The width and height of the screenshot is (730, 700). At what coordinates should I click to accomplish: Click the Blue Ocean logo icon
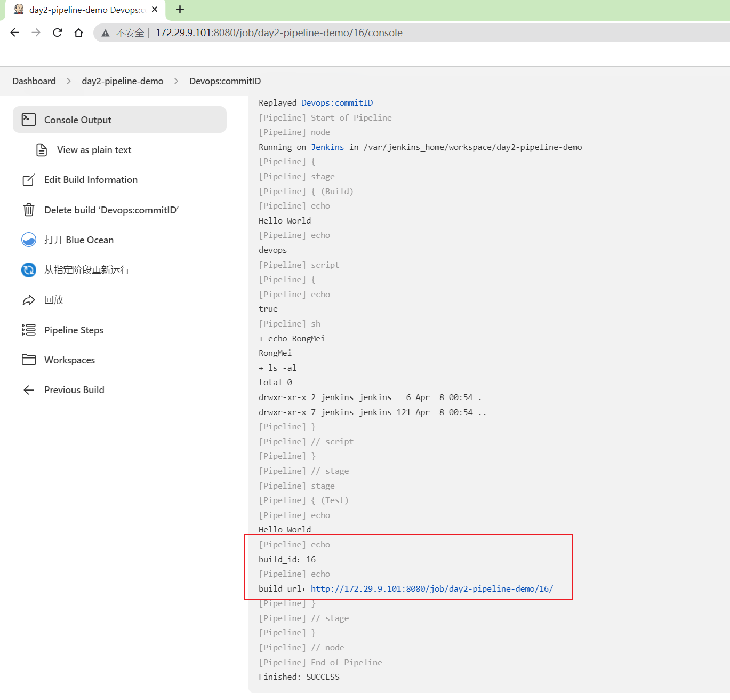pyautogui.click(x=29, y=240)
